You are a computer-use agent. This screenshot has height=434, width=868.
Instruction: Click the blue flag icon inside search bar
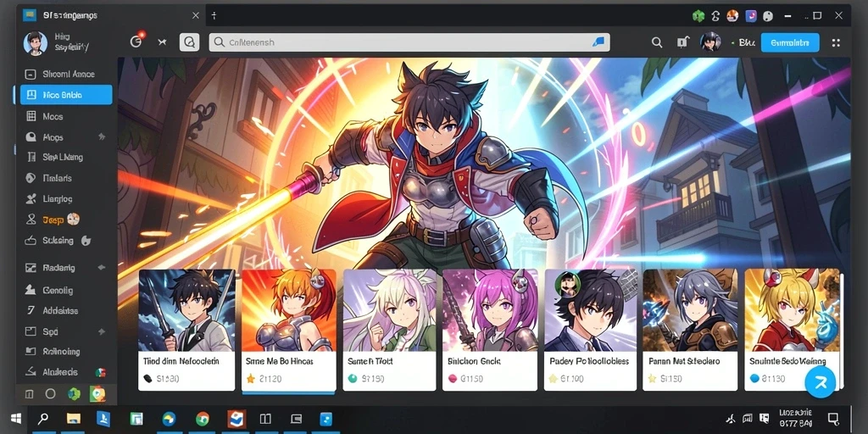coord(598,42)
